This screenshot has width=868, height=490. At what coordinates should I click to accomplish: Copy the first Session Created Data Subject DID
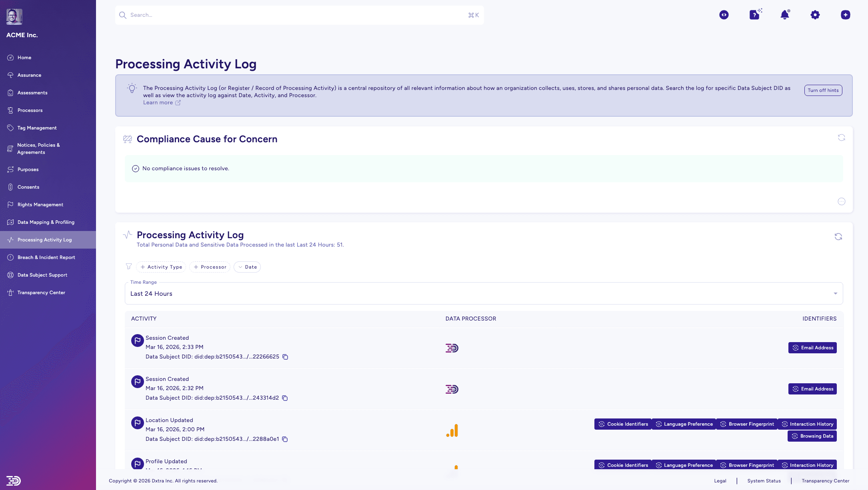pos(285,357)
